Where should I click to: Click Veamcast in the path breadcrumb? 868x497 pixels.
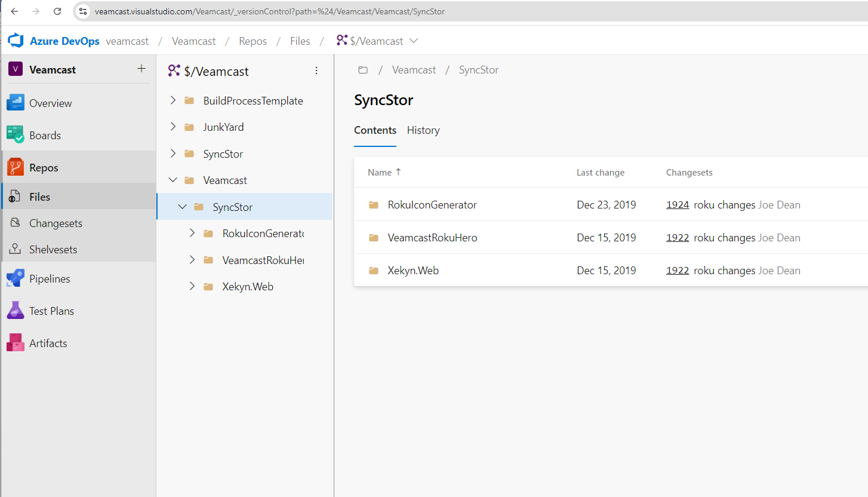[414, 70]
